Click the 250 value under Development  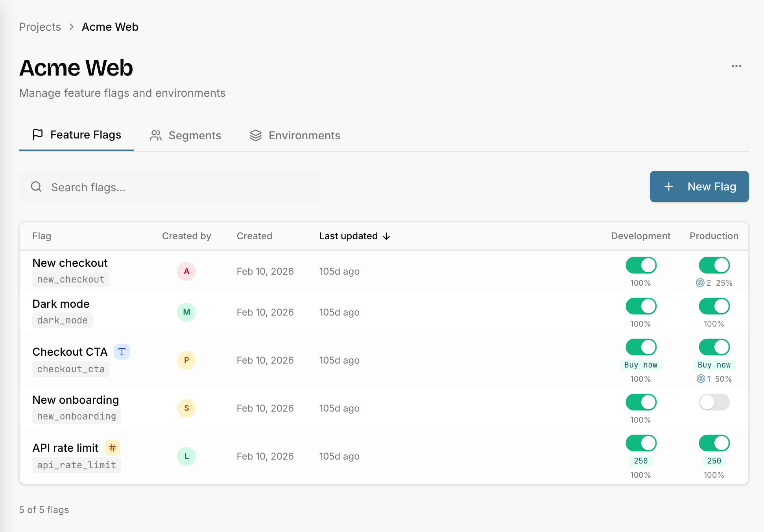tap(641, 461)
